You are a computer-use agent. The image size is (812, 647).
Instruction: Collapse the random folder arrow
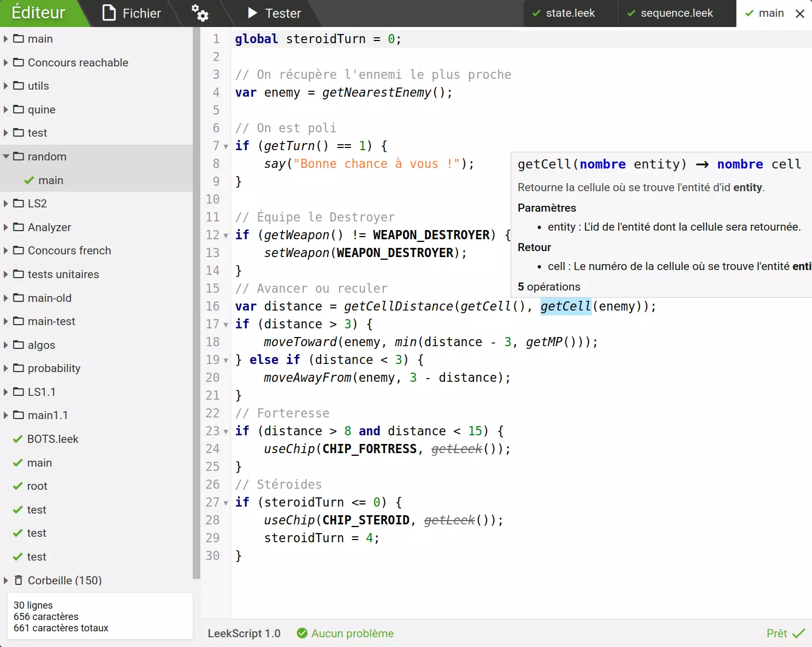(6, 157)
